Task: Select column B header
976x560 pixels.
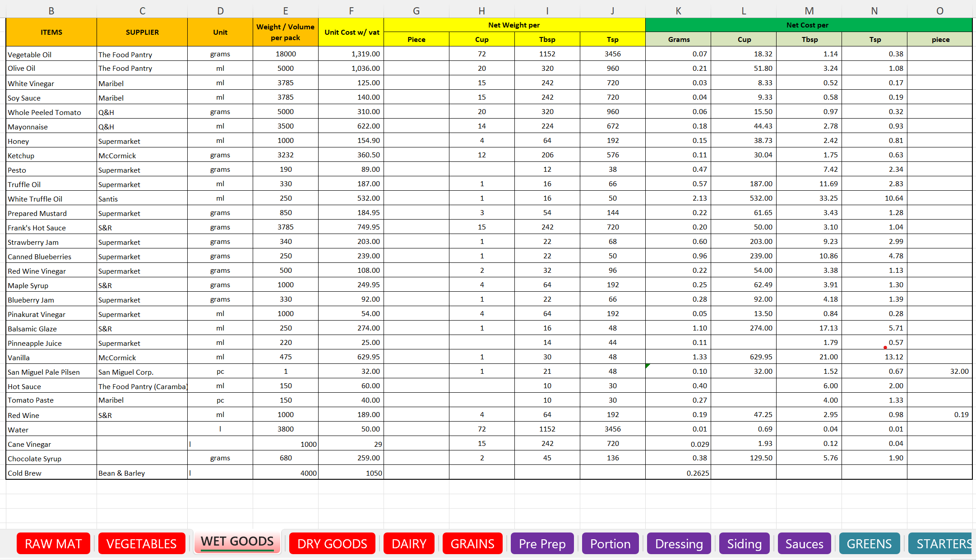Action: 51,11
